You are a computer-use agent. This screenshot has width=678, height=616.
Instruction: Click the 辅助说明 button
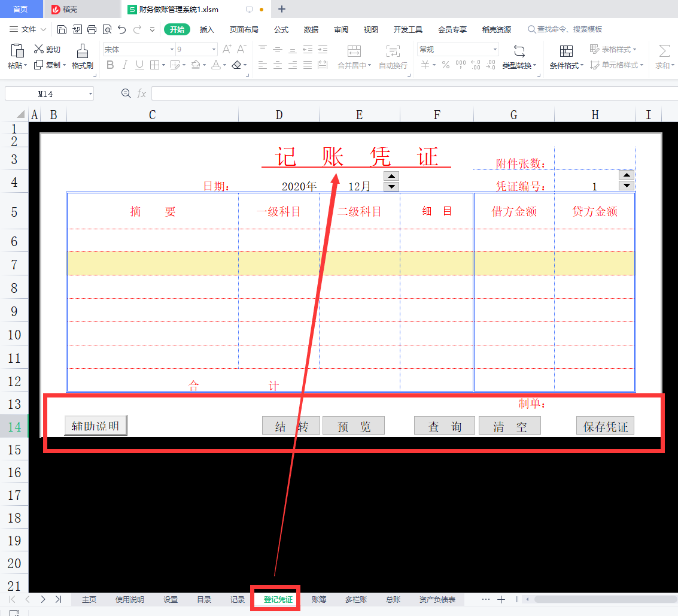coord(96,426)
